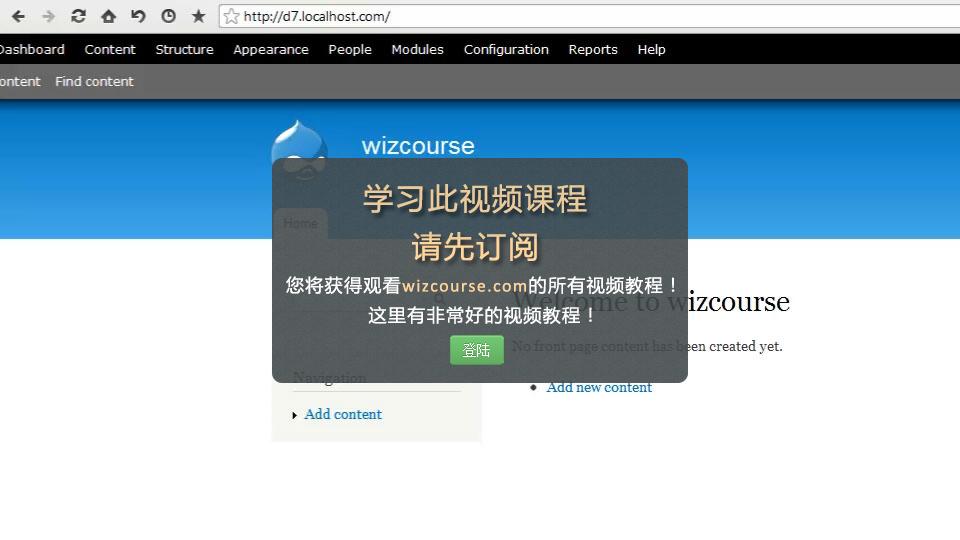Click the wizcourse.com link in the popup

[x=464, y=286]
